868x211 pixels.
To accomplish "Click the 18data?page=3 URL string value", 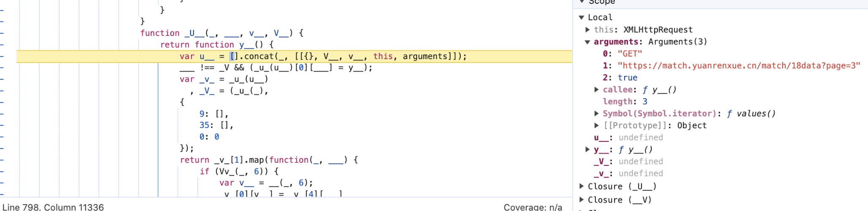I will tap(739, 66).
